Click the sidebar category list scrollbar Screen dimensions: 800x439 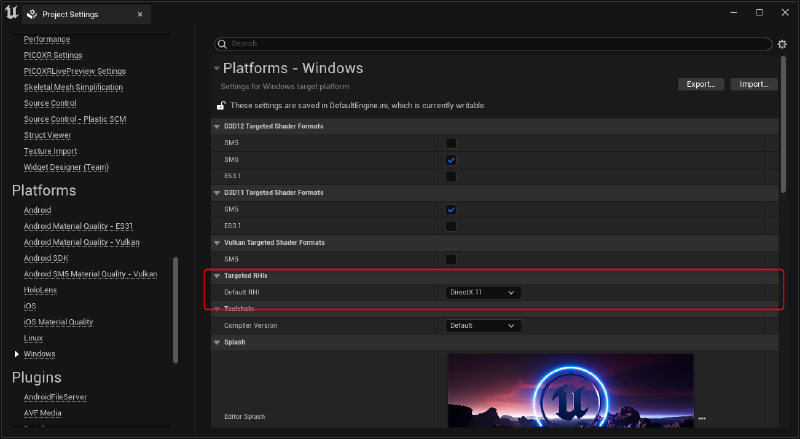click(176, 310)
